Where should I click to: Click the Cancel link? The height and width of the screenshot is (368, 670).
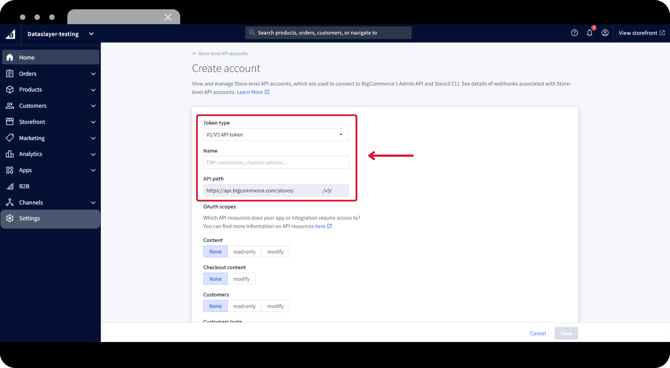(x=538, y=333)
